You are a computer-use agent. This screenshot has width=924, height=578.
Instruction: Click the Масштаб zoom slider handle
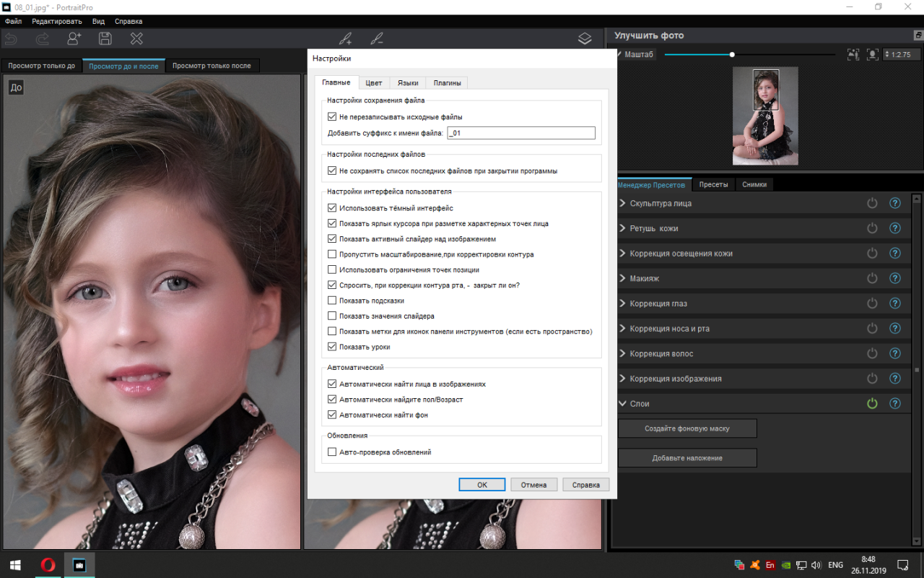point(732,54)
